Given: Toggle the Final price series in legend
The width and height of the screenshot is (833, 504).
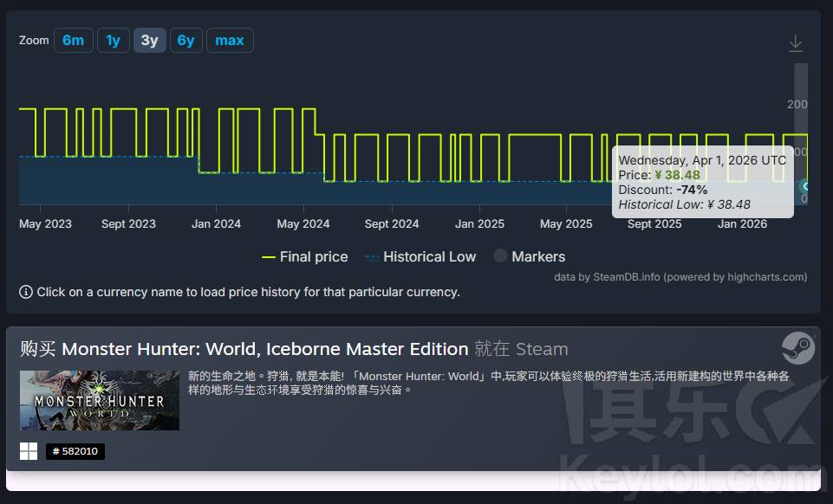Looking at the screenshot, I should [x=304, y=257].
